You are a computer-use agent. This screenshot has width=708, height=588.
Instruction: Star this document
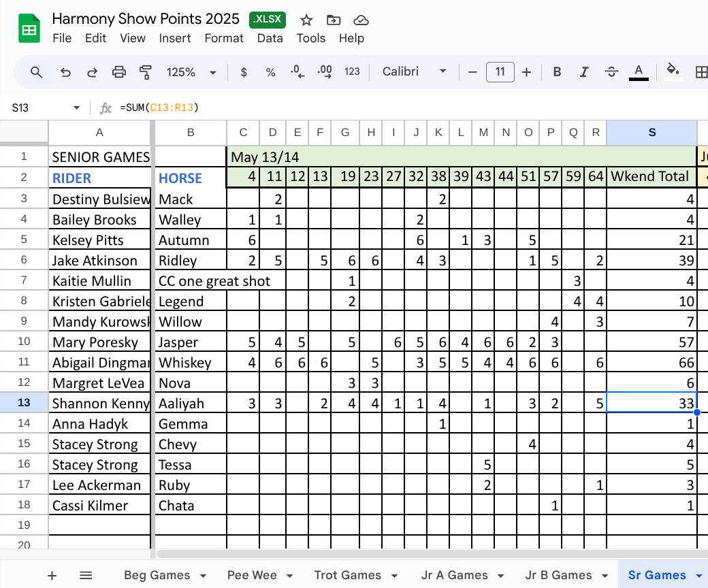pyautogui.click(x=306, y=20)
